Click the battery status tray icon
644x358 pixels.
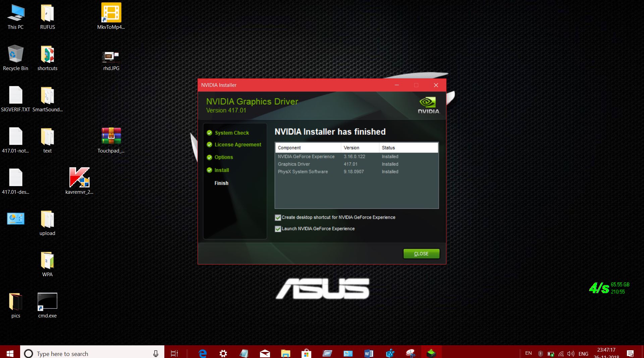[551, 354]
